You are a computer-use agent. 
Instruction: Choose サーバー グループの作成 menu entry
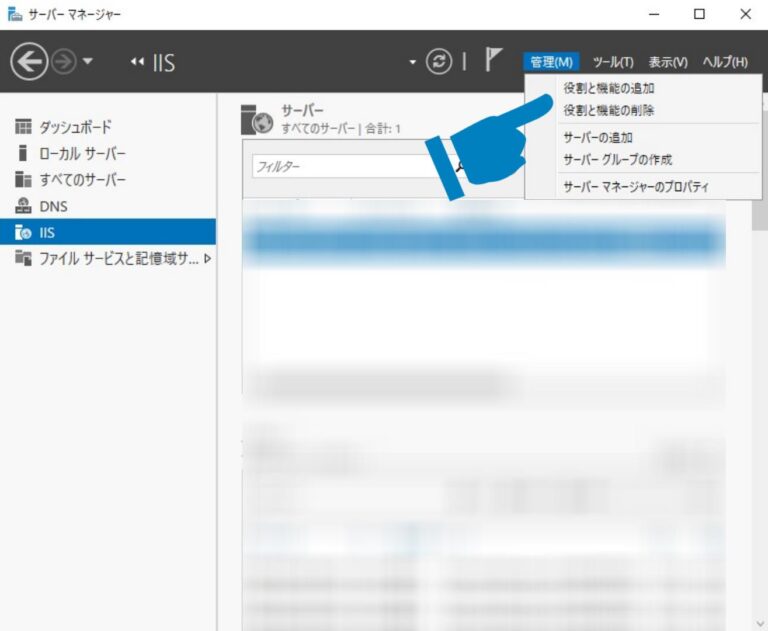[x=618, y=160]
